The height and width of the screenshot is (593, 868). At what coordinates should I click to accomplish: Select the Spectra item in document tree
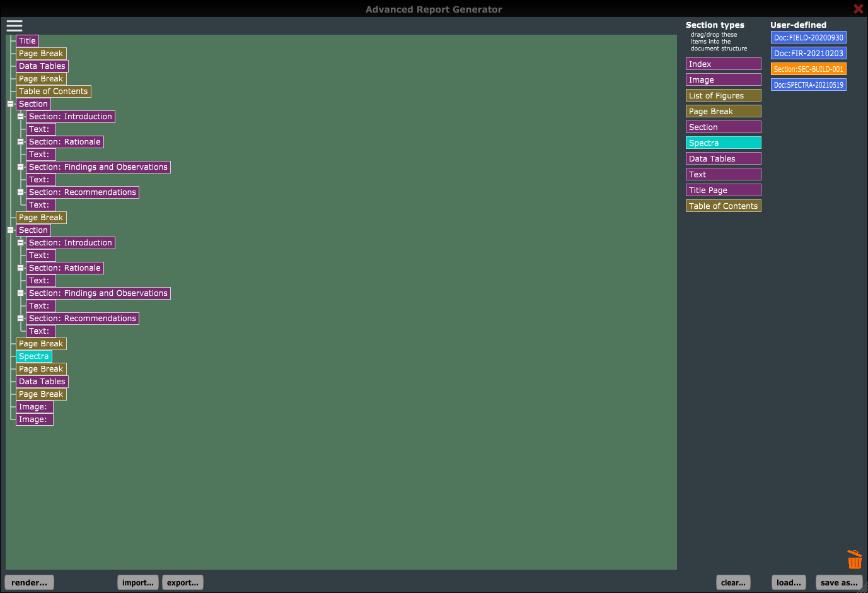click(x=34, y=356)
